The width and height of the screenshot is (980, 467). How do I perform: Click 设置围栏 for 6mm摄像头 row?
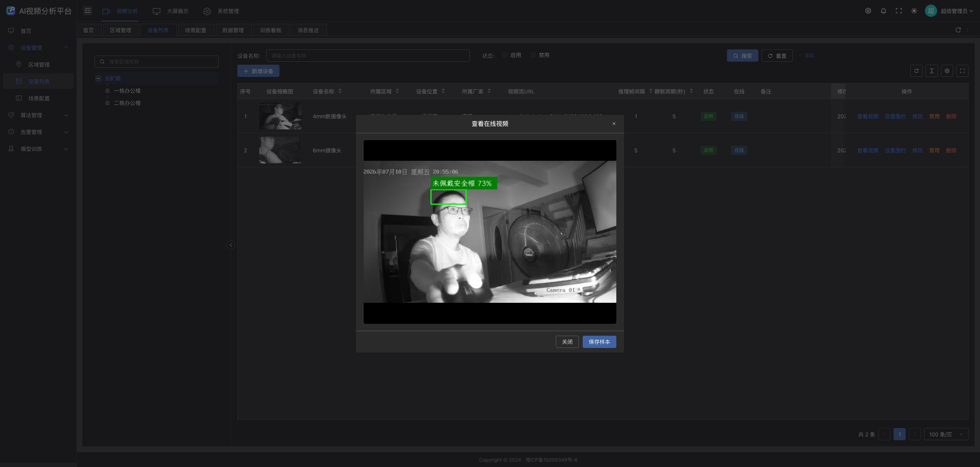tap(895, 150)
